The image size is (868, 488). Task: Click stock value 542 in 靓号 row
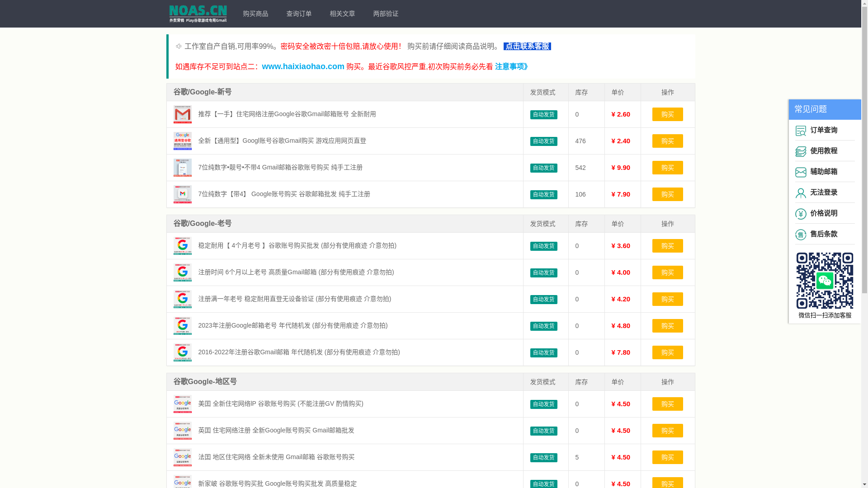pos(580,168)
